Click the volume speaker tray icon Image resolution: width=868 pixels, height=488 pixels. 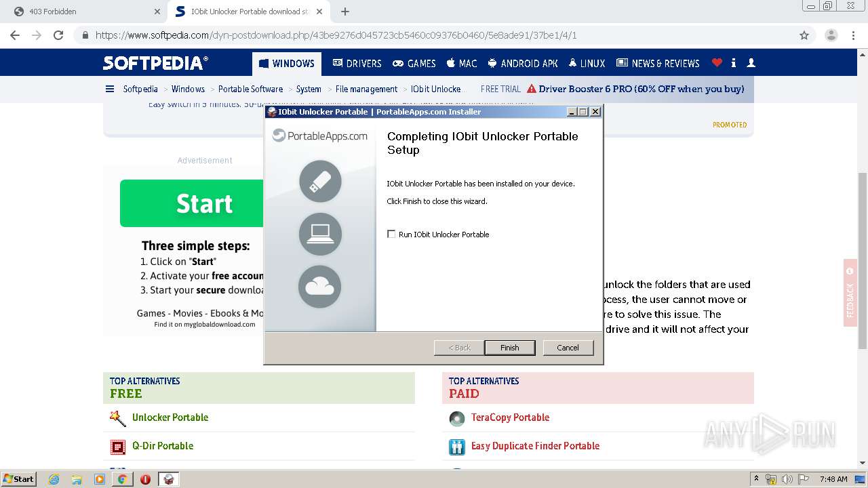(786, 479)
